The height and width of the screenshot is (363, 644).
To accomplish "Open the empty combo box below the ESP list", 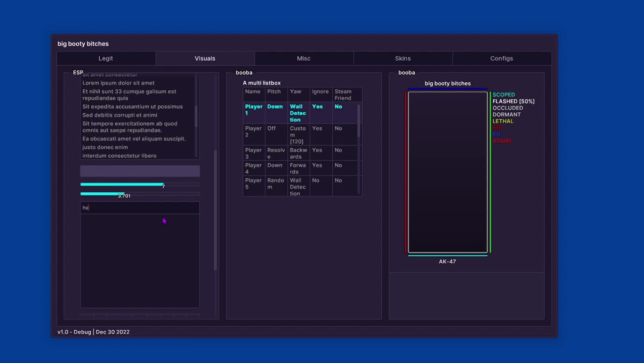I will pos(139,171).
